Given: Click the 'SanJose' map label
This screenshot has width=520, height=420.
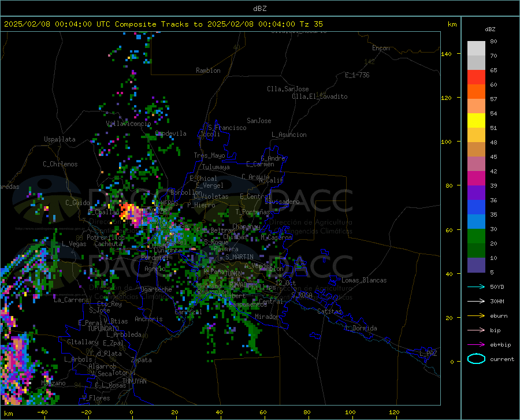Looking at the screenshot, I should click(x=259, y=121).
